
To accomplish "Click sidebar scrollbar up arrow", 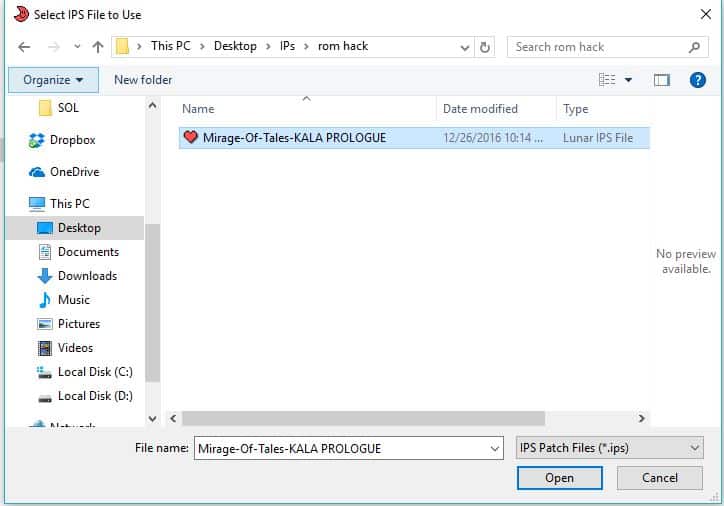I will [152, 105].
